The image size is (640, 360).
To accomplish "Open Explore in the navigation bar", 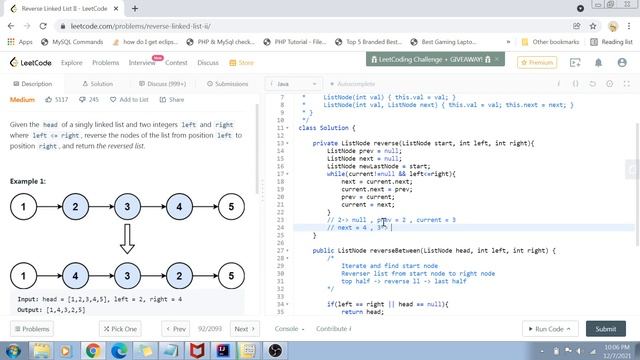I will (72, 62).
